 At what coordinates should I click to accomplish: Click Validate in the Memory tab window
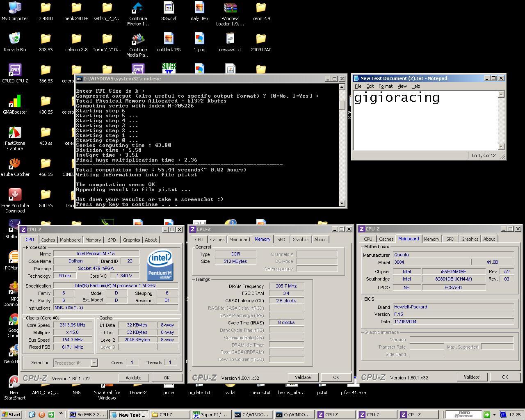[x=303, y=377]
